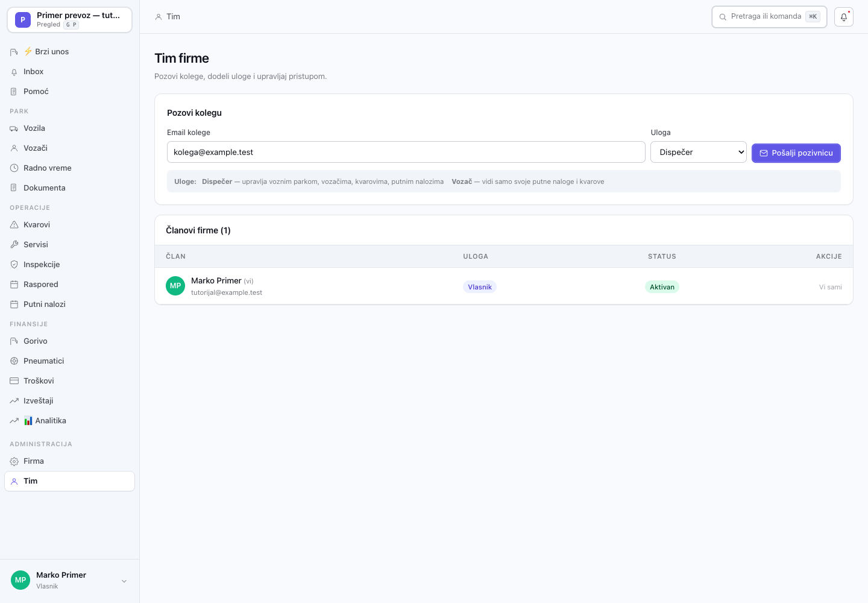Click the tutorijal@example.test email text

click(227, 292)
